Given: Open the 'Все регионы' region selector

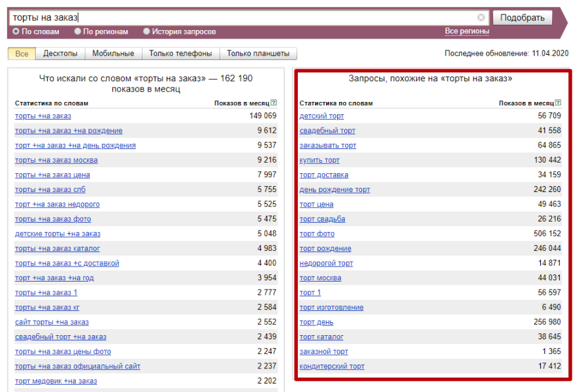Looking at the screenshot, I should (x=466, y=31).
